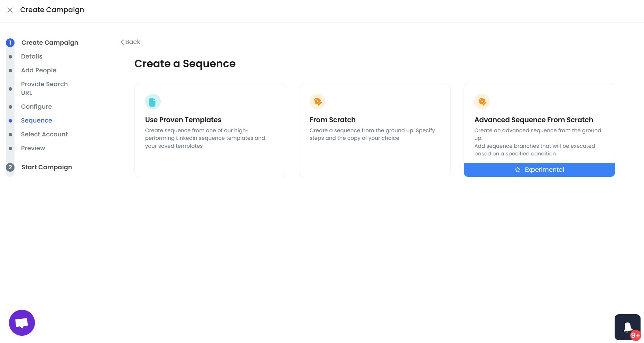Click the Experimental button
The image size is (644, 343).
[x=539, y=170]
